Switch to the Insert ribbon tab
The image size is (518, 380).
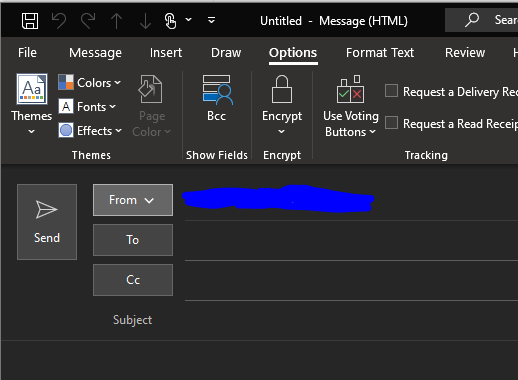coord(166,53)
